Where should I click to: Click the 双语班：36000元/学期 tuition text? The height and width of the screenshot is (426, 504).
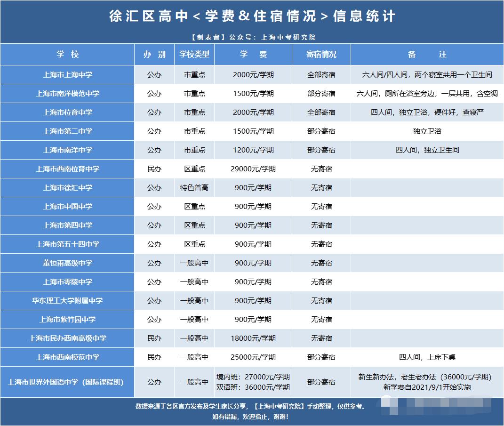click(x=253, y=387)
